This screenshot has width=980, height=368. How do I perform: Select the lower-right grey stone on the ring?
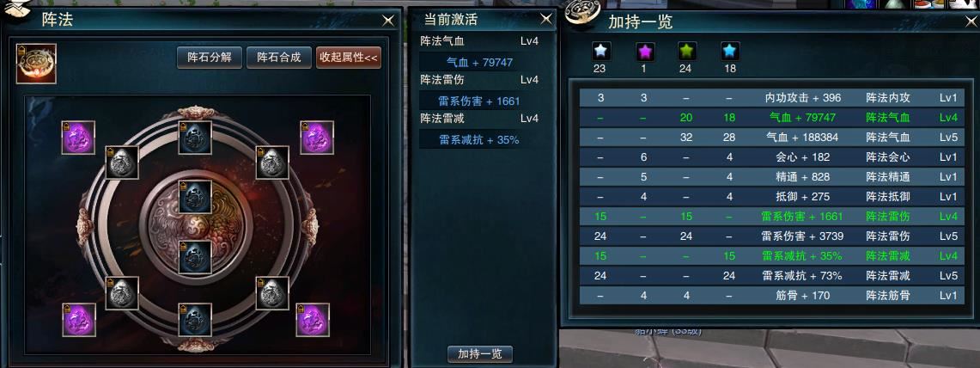click(272, 293)
